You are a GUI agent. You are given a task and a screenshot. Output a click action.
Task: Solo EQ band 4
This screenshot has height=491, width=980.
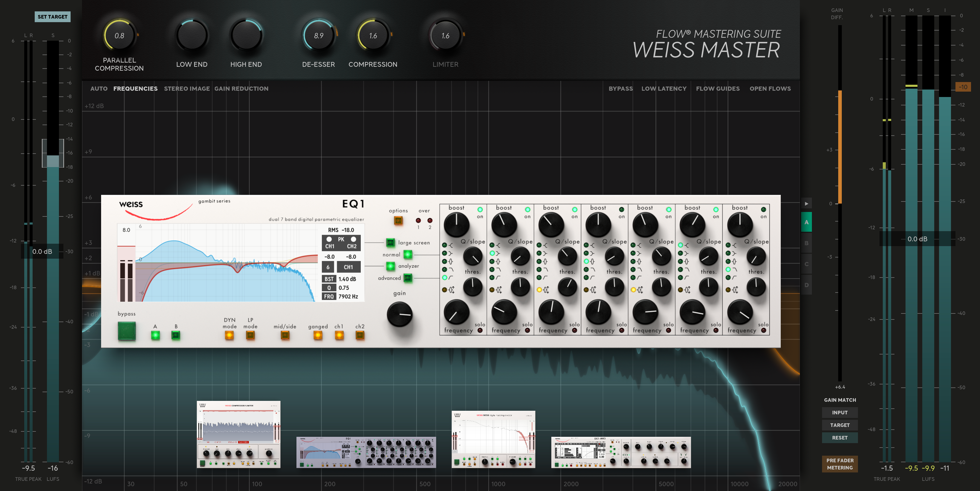click(x=622, y=331)
